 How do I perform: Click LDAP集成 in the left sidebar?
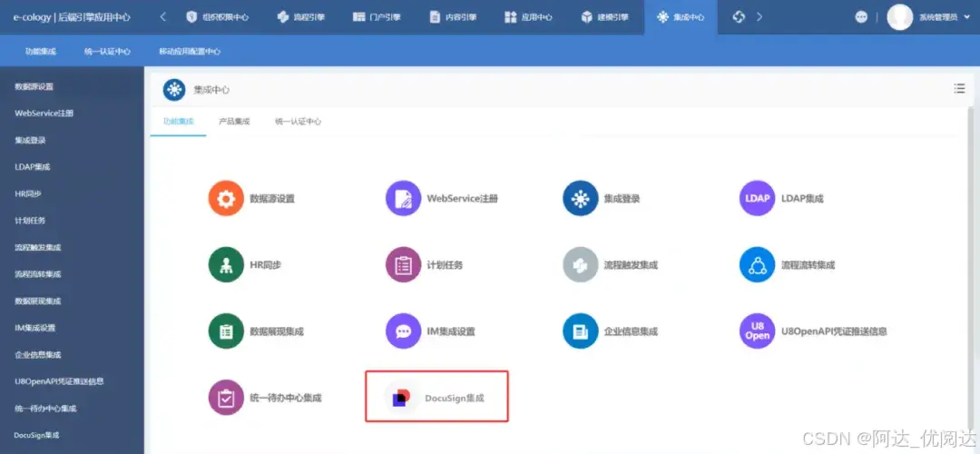(32, 167)
